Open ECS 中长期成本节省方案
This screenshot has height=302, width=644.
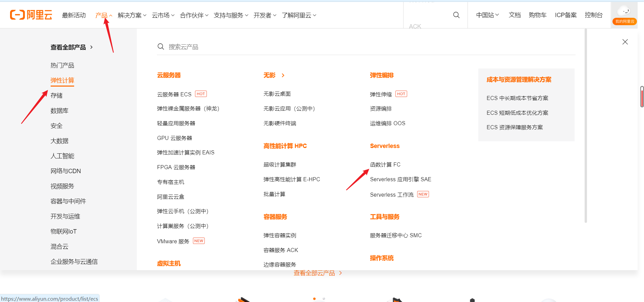tap(518, 98)
